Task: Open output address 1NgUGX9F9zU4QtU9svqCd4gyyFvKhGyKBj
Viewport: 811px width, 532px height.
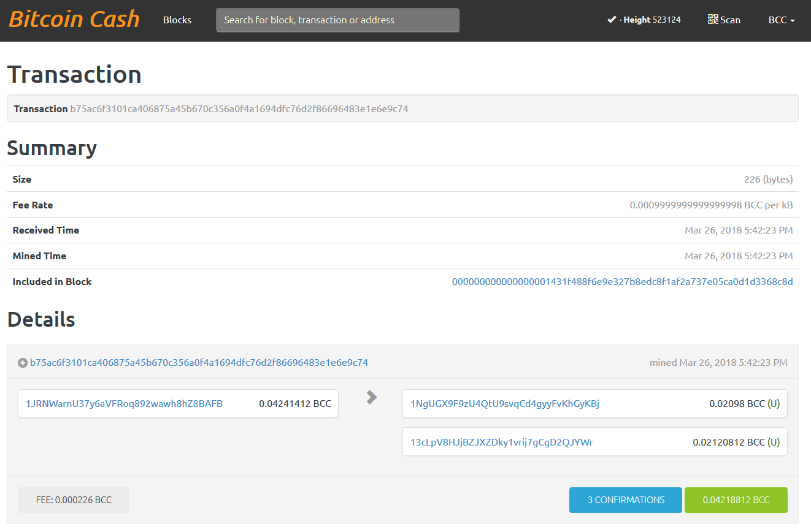Action: click(x=504, y=404)
